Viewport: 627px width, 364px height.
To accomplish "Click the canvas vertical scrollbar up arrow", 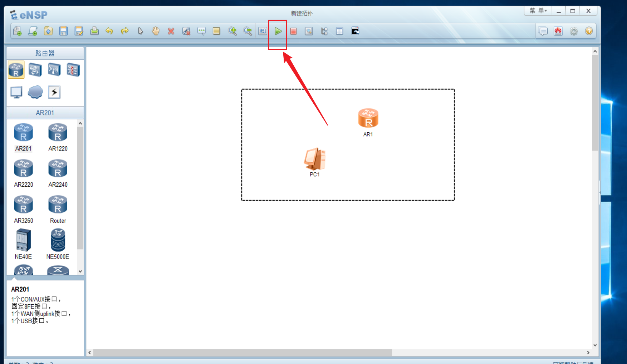I will [x=595, y=51].
